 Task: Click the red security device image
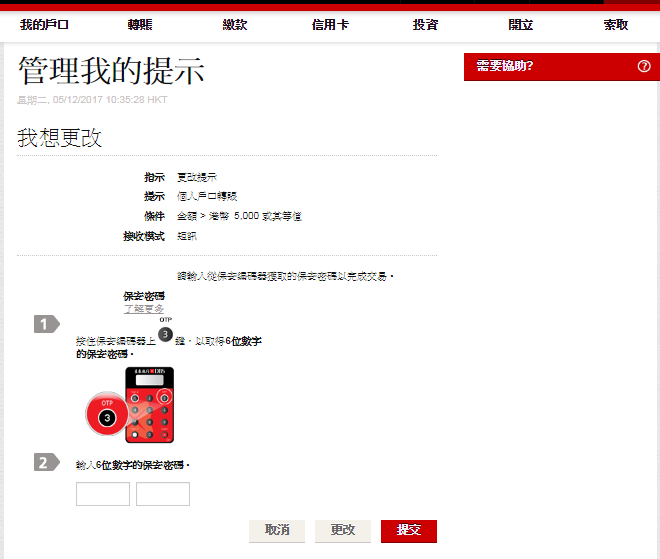coord(149,406)
